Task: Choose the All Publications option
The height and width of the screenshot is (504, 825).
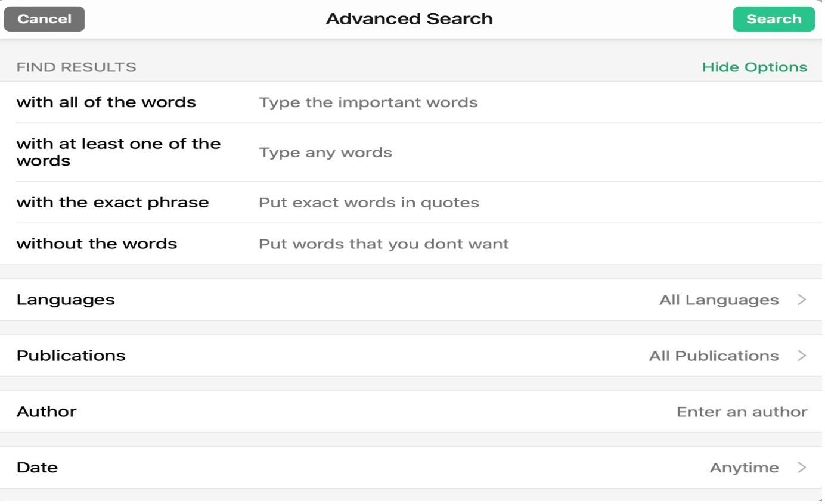Action: (714, 356)
